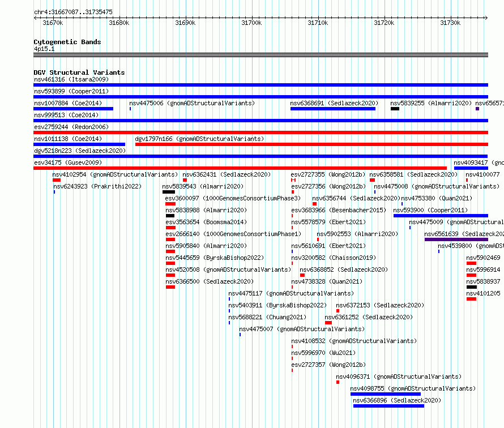The height and width of the screenshot is (428, 504).
Task: Click nsv4738328 (Quan2021) label
Action: pyautogui.click(x=327, y=281)
